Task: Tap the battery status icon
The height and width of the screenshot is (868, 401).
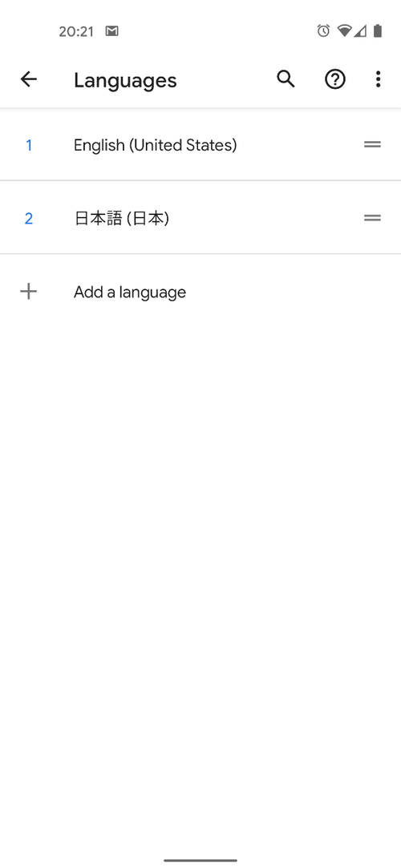Action: click(x=378, y=31)
